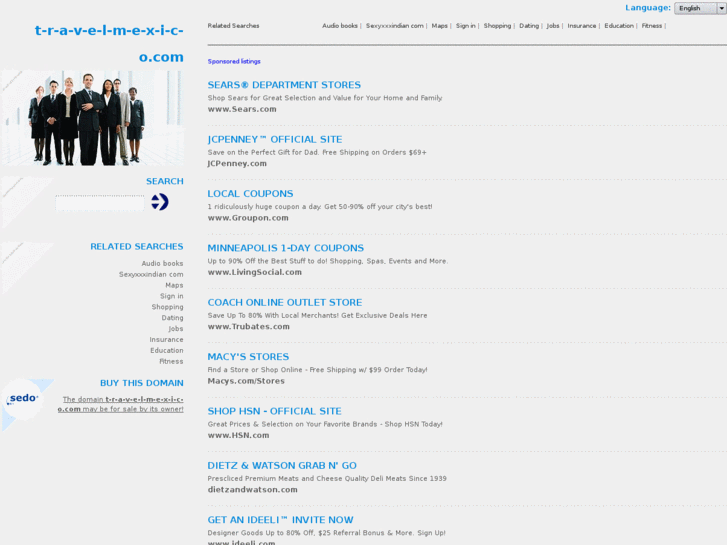Visit Macys.com/Stores URL link
This screenshot has height=545, width=727.
[x=246, y=381]
